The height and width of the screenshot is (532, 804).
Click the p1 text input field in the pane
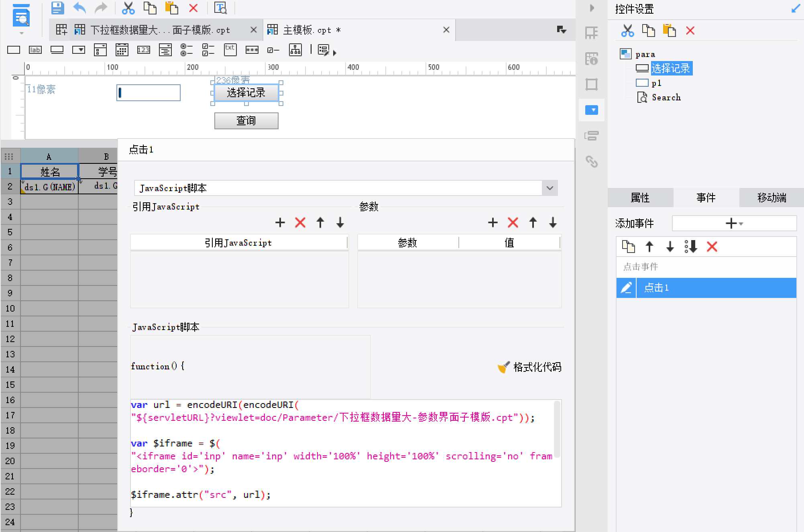coord(149,93)
